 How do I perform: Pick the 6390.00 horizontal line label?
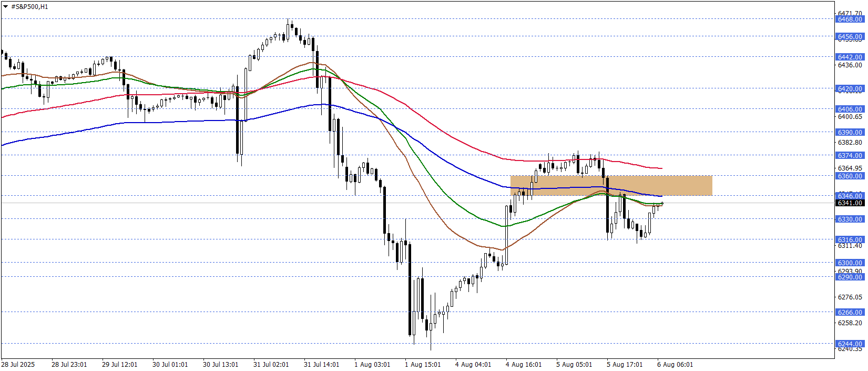(850, 133)
